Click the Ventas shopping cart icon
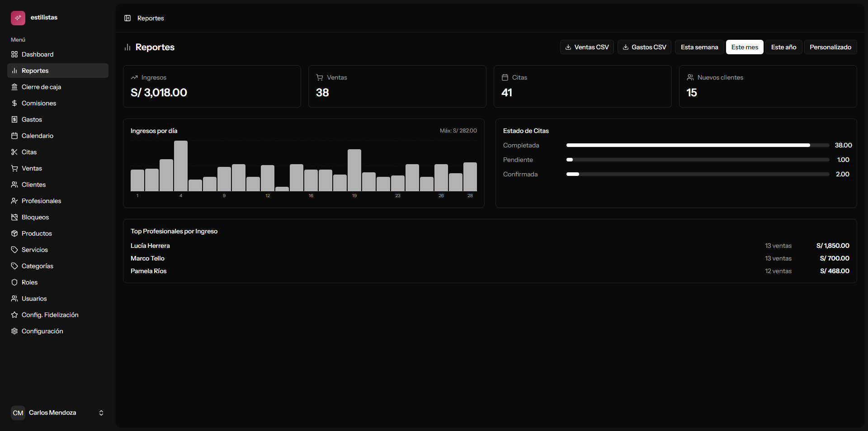The image size is (868, 431). 14,168
